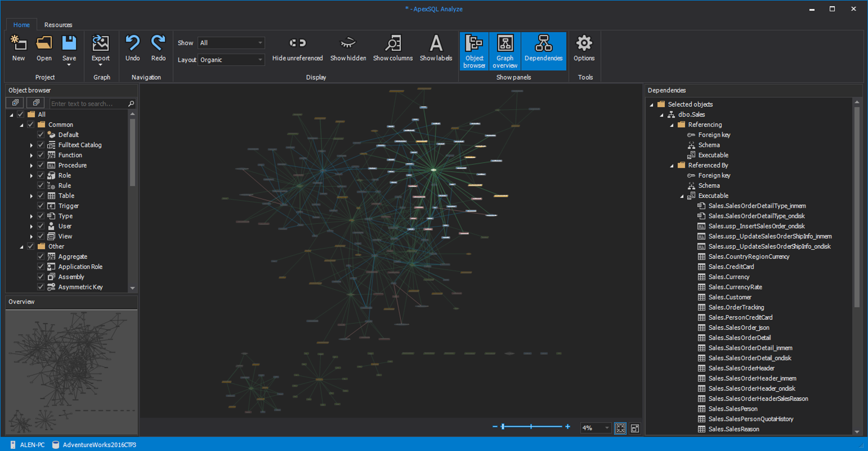
Task: Expand the Table node in tree
Action: point(32,196)
